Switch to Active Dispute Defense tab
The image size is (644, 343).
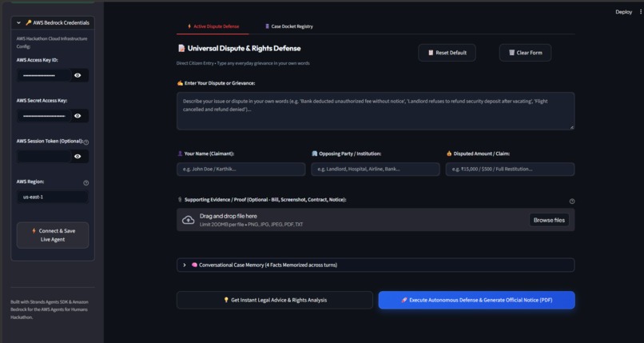point(213,26)
